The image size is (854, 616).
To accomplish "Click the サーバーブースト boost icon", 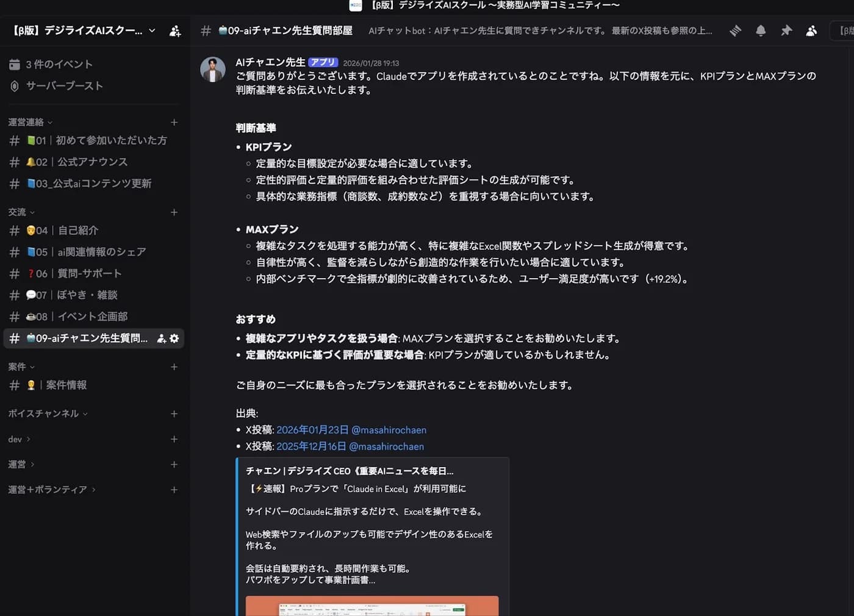I will 15,86.
